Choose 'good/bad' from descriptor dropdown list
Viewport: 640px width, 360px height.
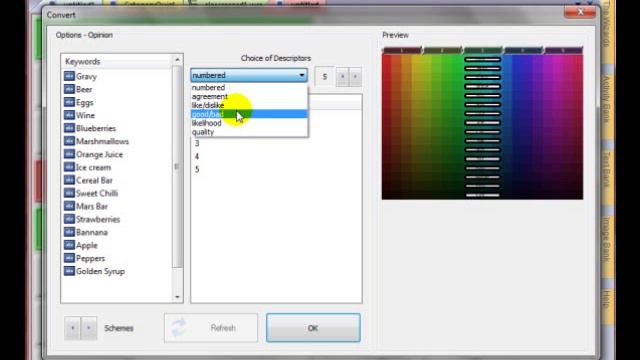[249, 114]
